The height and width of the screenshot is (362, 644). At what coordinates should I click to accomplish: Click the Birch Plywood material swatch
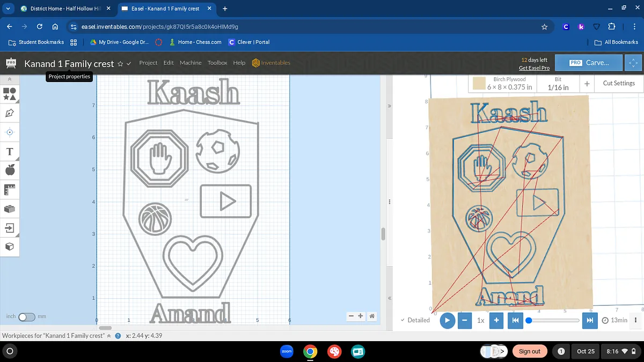click(x=479, y=84)
